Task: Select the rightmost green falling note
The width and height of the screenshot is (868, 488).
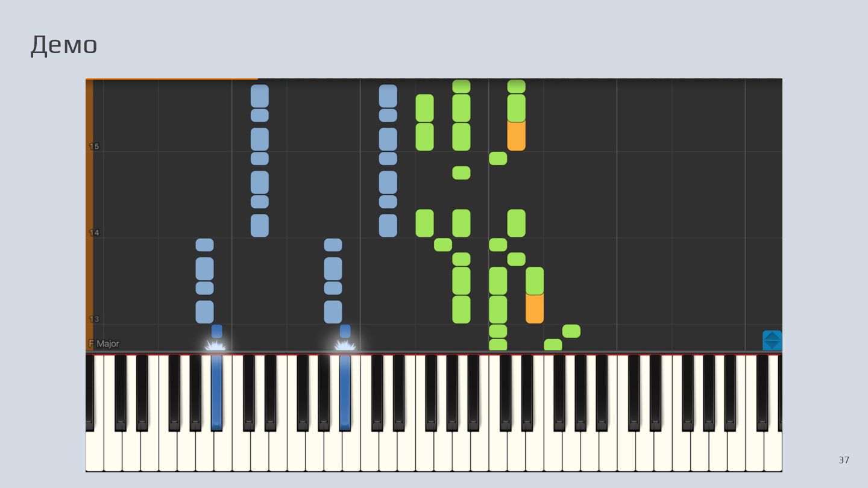Action: click(571, 331)
